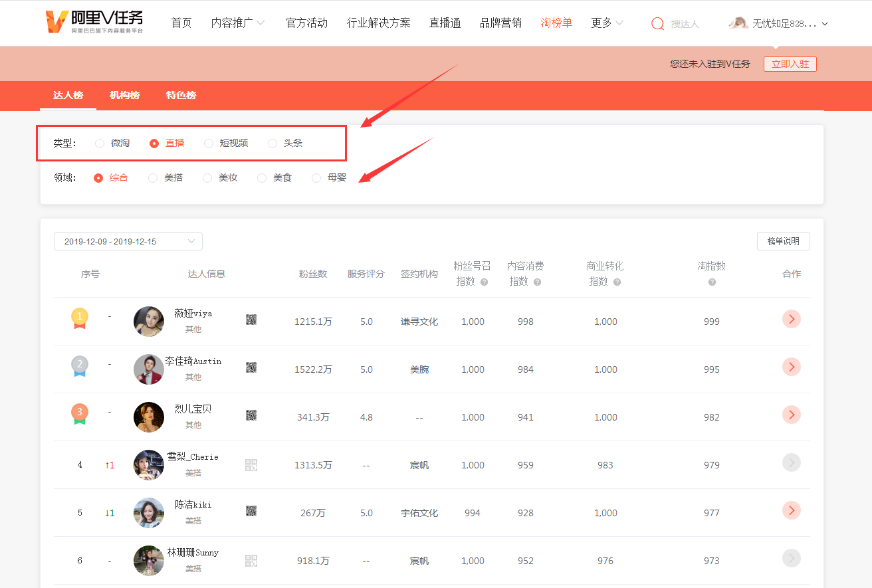
Task: Open QR code for 雪梨_Cherie
Action: [x=251, y=465]
